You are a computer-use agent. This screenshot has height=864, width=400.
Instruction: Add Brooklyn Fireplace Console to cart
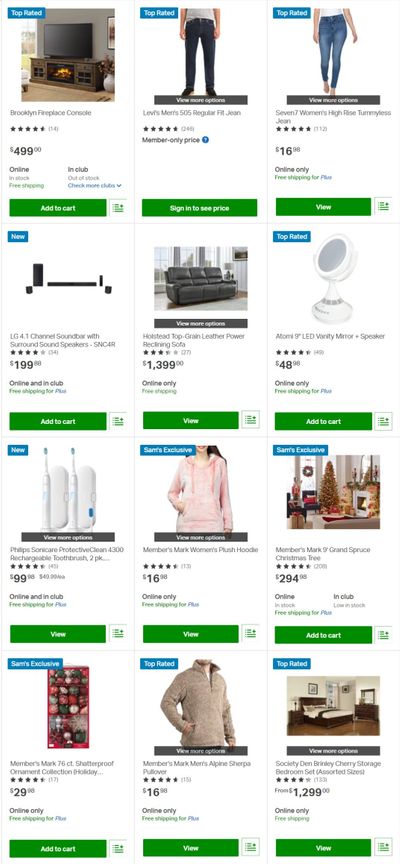point(58,208)
